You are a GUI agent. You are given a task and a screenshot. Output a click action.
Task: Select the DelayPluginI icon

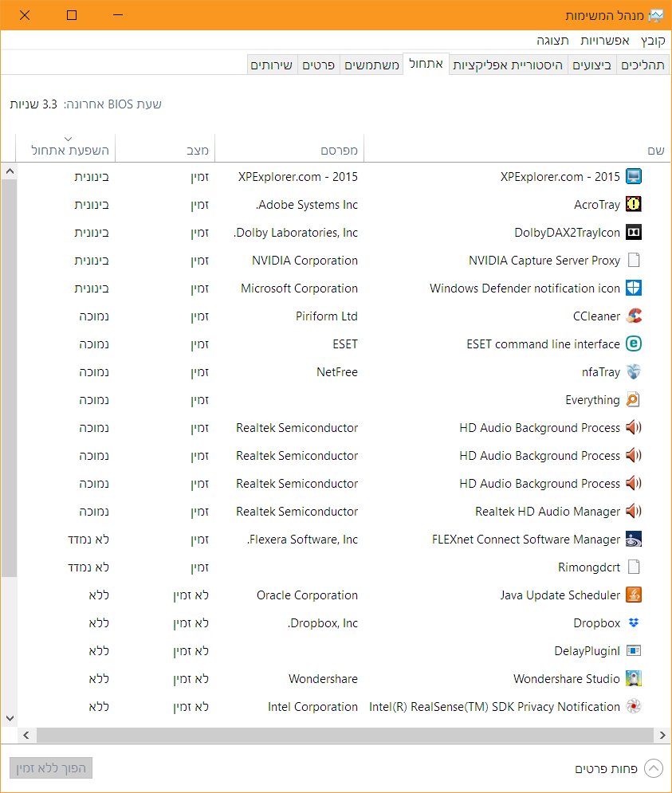pos(634,650)
